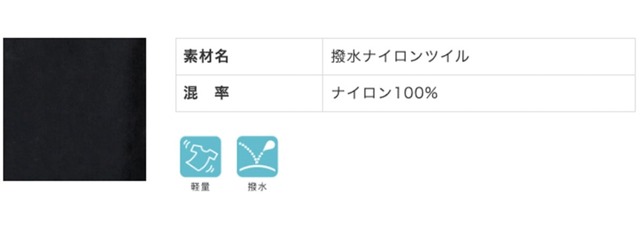Click "ツイル" at the end of the material name
Image resolution: width=644 pixels, height=225 pixels.
coord(447,56)
